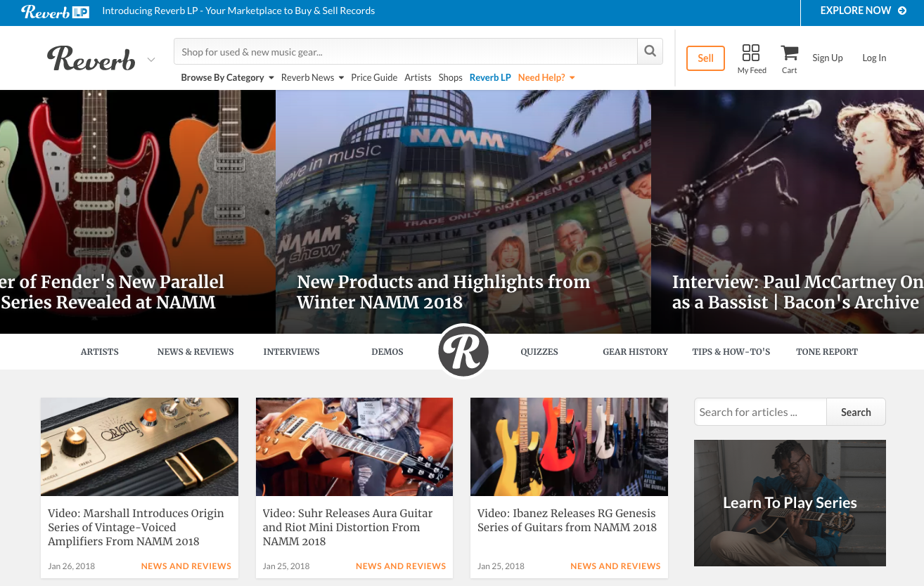Open the Suhr Aura guitar thumbnail
This screenshot has width=924, height=586.
tap(354, 447)
